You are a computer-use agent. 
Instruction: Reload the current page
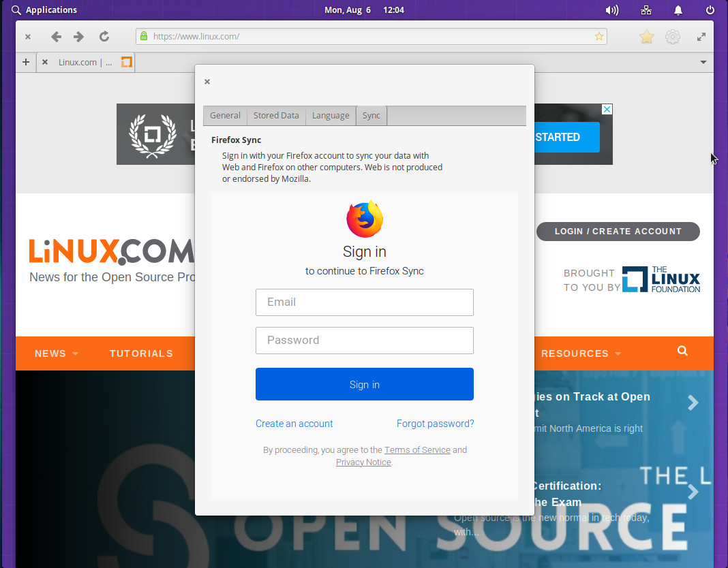pos(104,36)
